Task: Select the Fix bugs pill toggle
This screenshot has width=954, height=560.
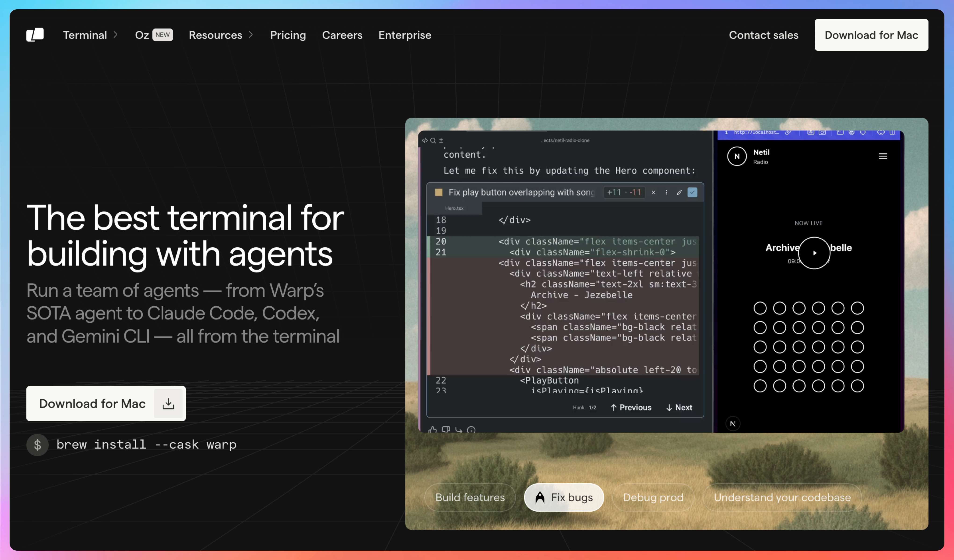Action: pyautogui.click(x=564, y=497)
